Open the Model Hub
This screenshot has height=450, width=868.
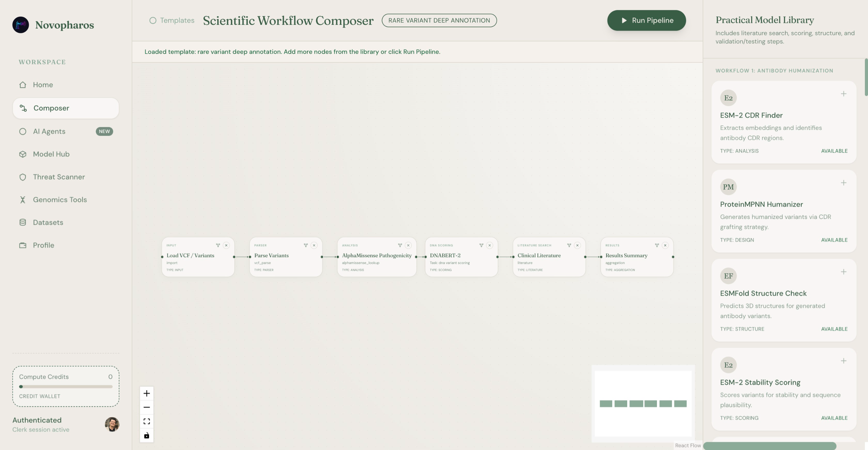[51, 154]
